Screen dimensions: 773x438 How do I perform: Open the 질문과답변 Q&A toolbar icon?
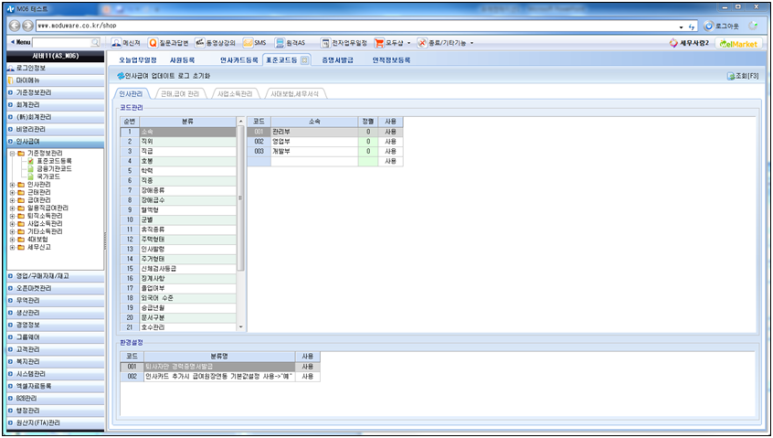153,43
